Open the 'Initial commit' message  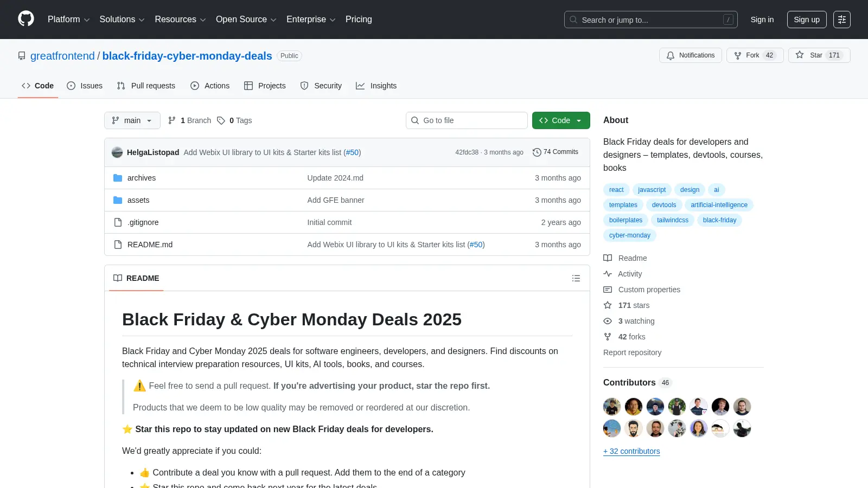click(329, 222)
